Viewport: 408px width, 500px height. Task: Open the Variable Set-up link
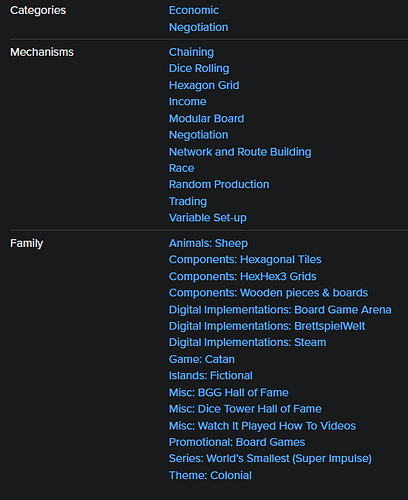(x=208, y=218)
